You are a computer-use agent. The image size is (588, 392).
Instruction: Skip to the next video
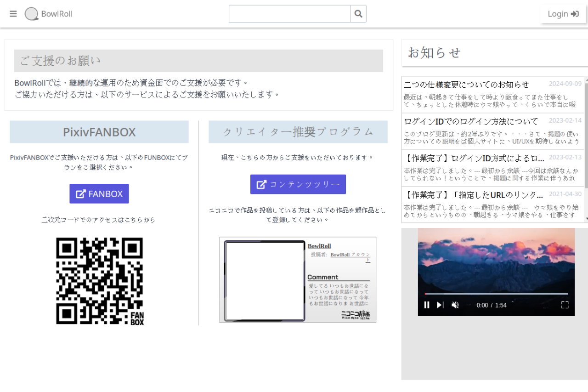(440, 305)
